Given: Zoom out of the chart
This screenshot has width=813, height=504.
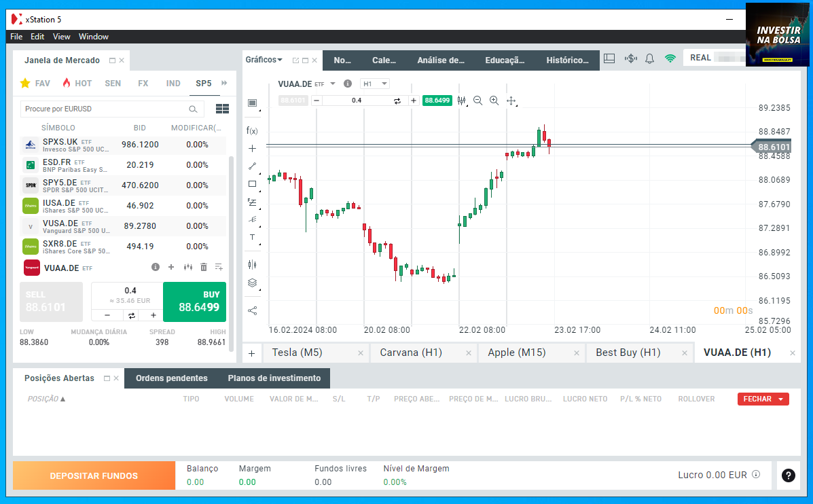Looking at the screenshot, I should tap(477, 101).
